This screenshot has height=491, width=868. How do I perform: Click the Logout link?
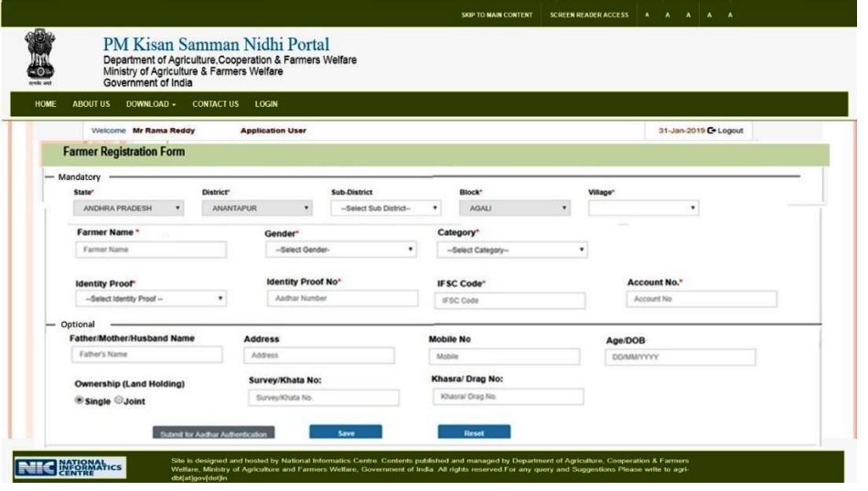coord(730,131)
